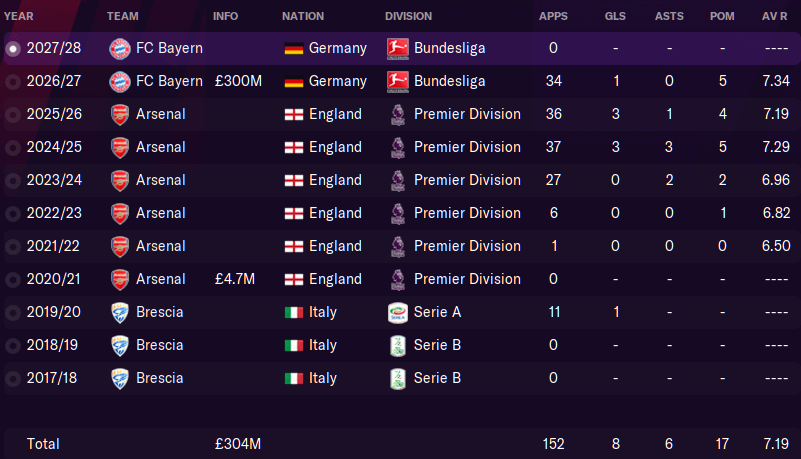
Task: Click the Premier Division logo in 2024/25 row
Action: [x=397, y=148]
